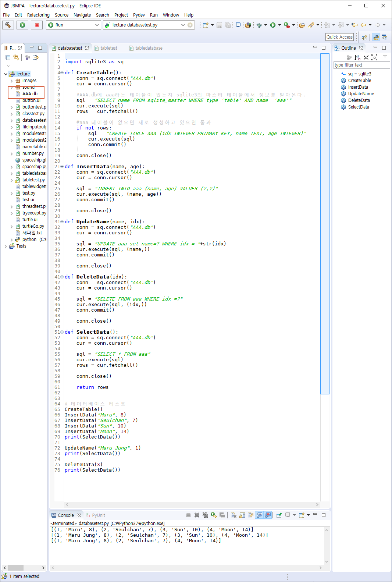Click the red Stop launch button
The width and height of the screenshot is (392, 582).
click(37, 25)
